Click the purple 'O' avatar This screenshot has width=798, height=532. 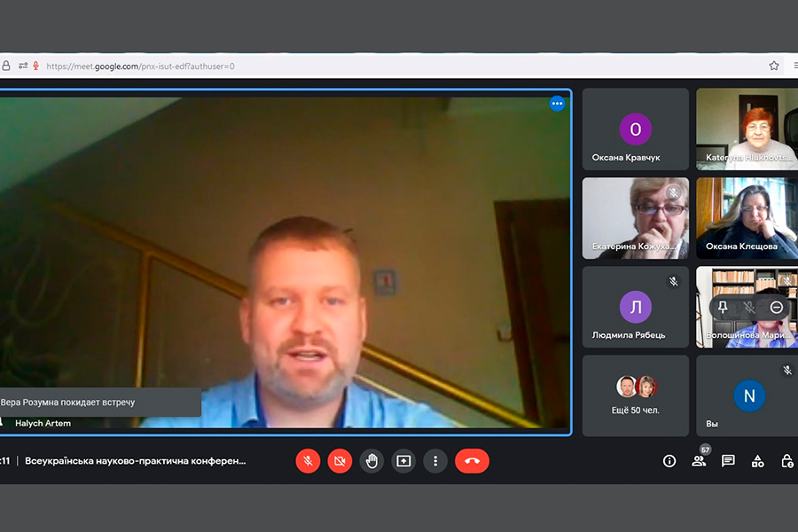[x=636, y=129]
